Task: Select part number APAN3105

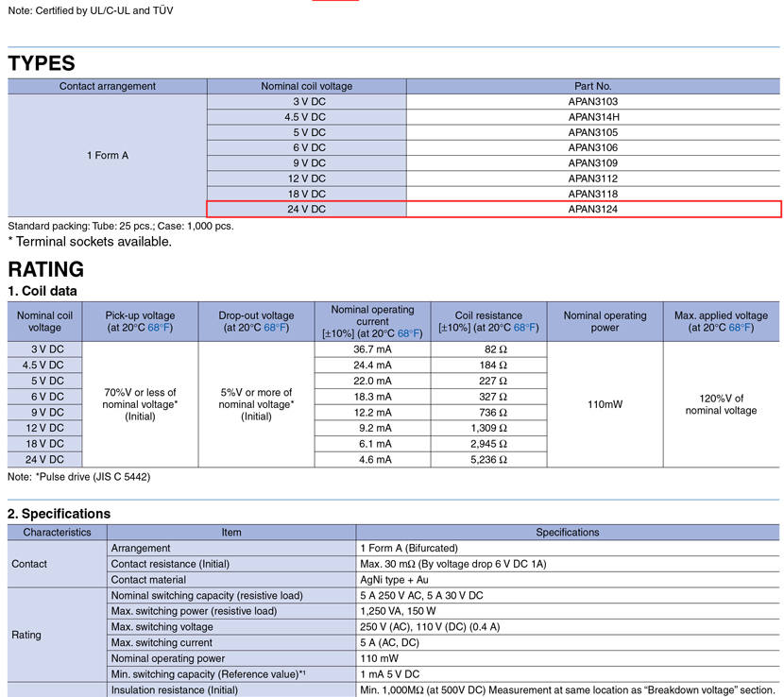Action: (592, 132)
